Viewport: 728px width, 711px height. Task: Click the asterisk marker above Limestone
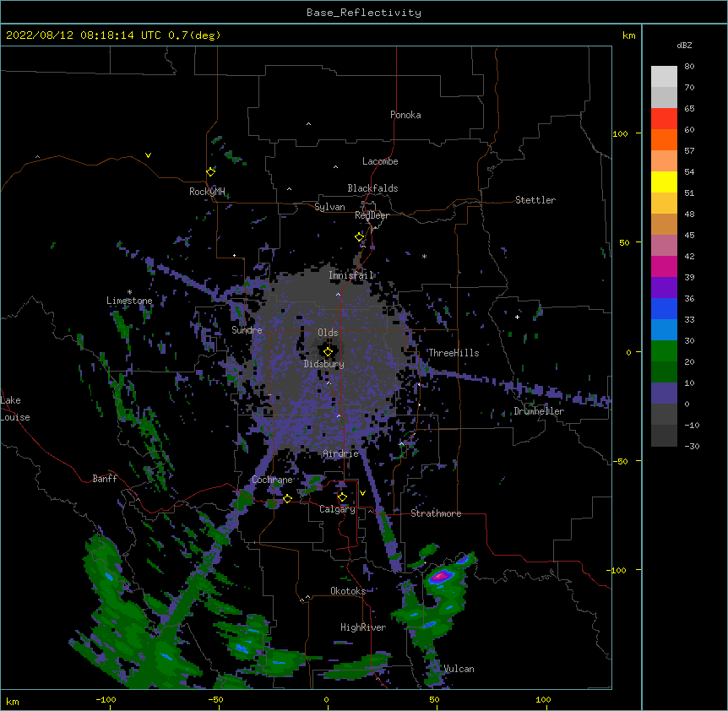pos(129,292)
